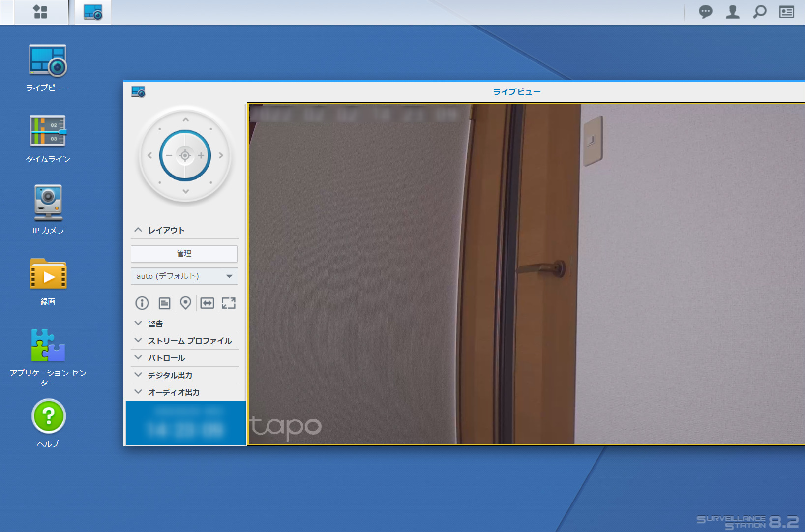Zoom out with PTZ minus button

coord(169,155)
